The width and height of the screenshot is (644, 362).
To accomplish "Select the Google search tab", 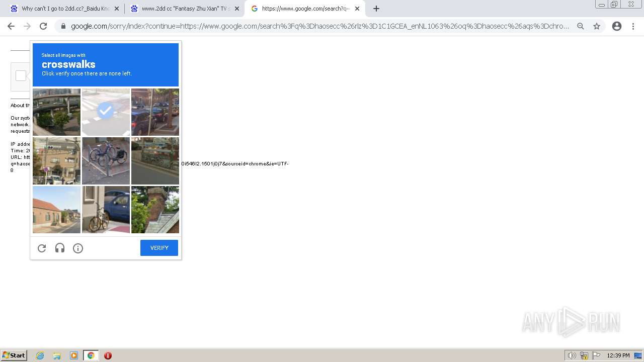I will click(304, 9).
